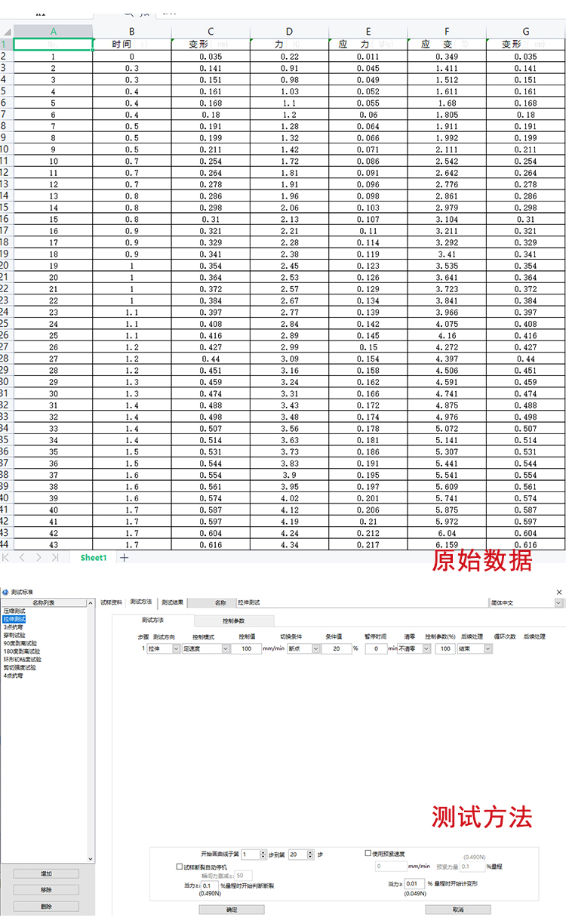Go to next sheet with navigation arrow

pyautogui.click(x=38, y=558)
